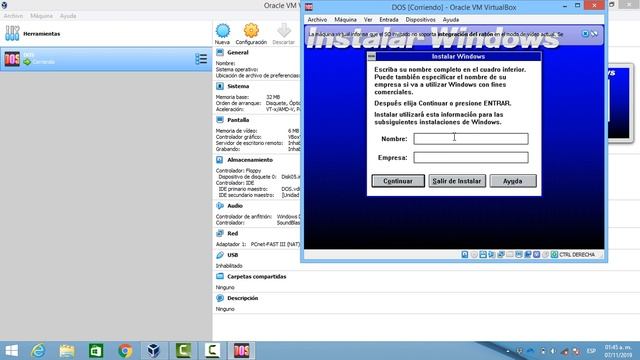
Task: Click the hard disk activity status icon
Action: pyautogui.click(x=465, y=254)
